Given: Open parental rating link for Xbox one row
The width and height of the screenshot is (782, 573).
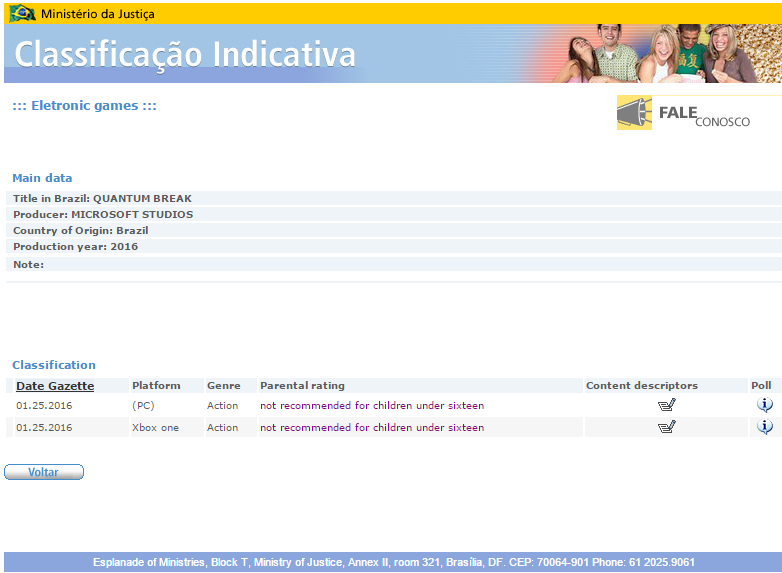Looking at the screenshot, I should (372, 427).
